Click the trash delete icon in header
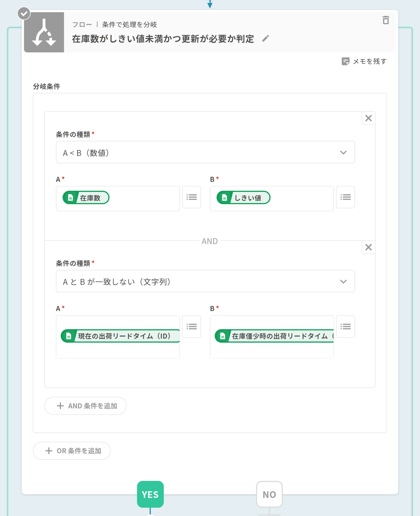 click(386, 20)
